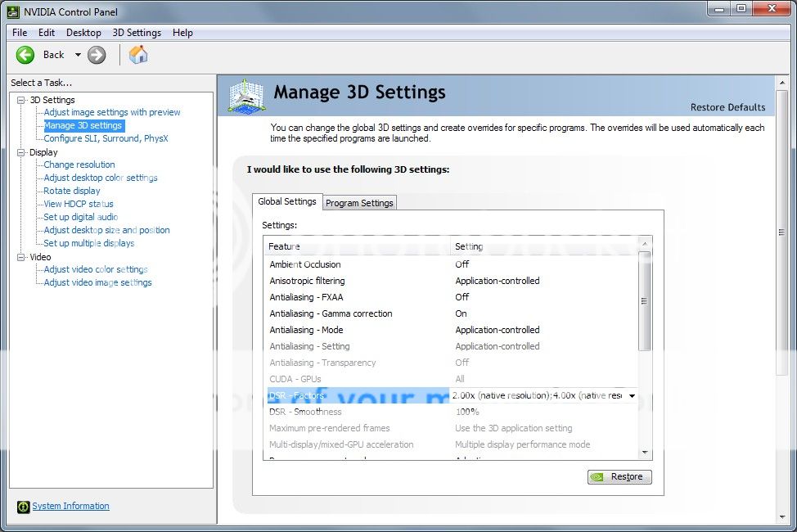Click settings list scrollbar down arrow
This screenshot has width=797, height=532.
[x=645, y=452]
